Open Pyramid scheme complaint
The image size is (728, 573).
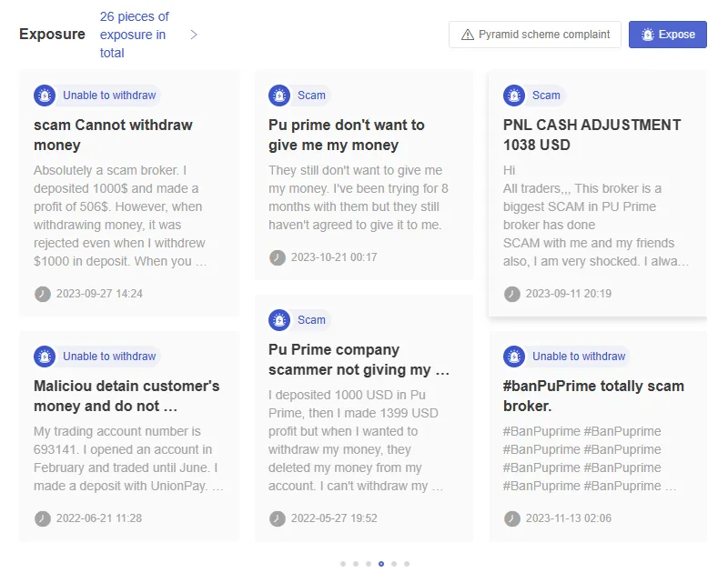tap(534, 35)
